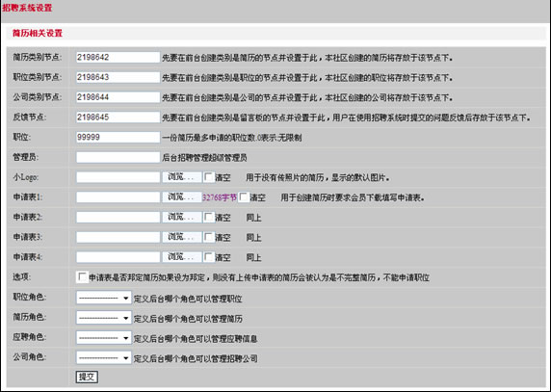This screenshot has height=392, width=551.
Task: Toggle the 申请表是否邦定简历 option checkbox
Action: pos(82,277)
